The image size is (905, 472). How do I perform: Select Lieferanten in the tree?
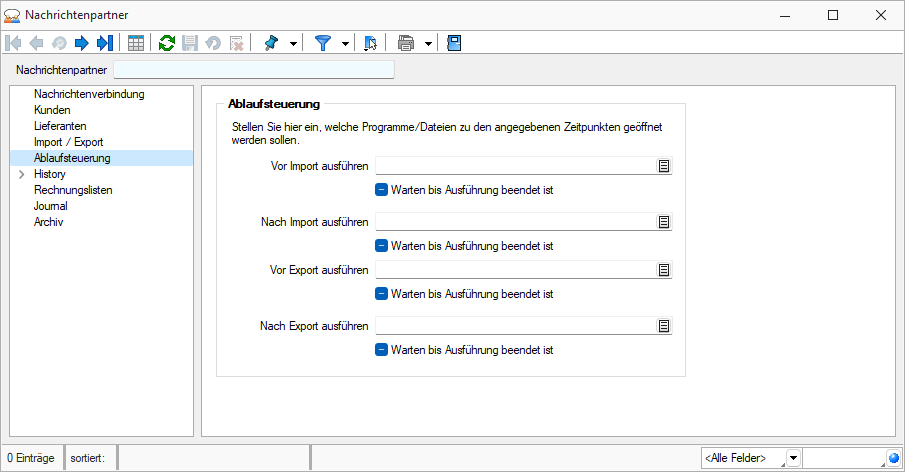[x=60, y=126]
